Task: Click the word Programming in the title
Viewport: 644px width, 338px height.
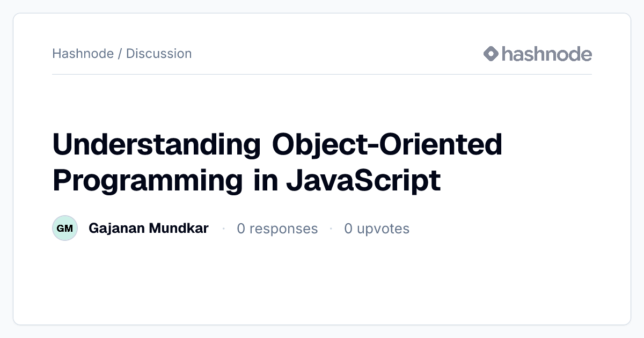Action: click(148, 180)
